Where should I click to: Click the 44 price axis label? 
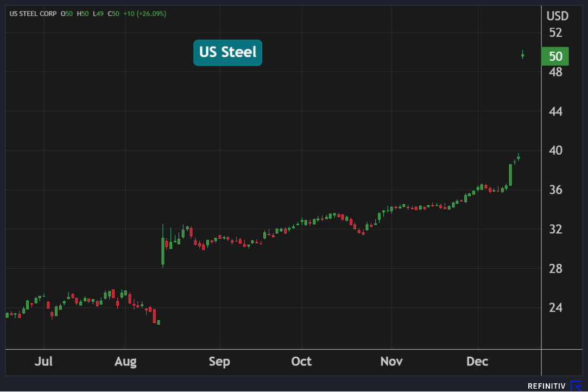pos(555,112)
